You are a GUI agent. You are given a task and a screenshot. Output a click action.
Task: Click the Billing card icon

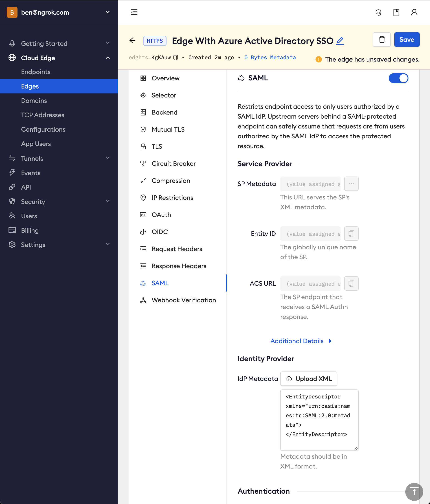point(12,230)
